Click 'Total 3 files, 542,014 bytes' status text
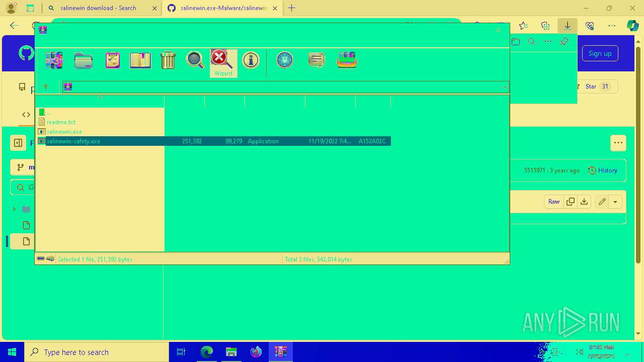Image resolution: width=644 pixels, height=362 pixels. coord(318,259)
